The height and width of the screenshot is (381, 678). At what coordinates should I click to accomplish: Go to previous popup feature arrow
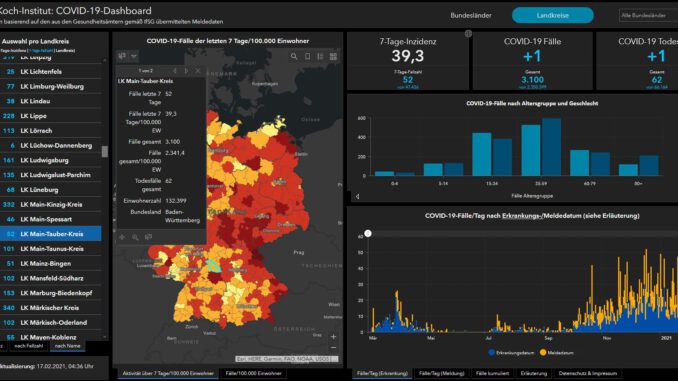click(x=175, y=71)
